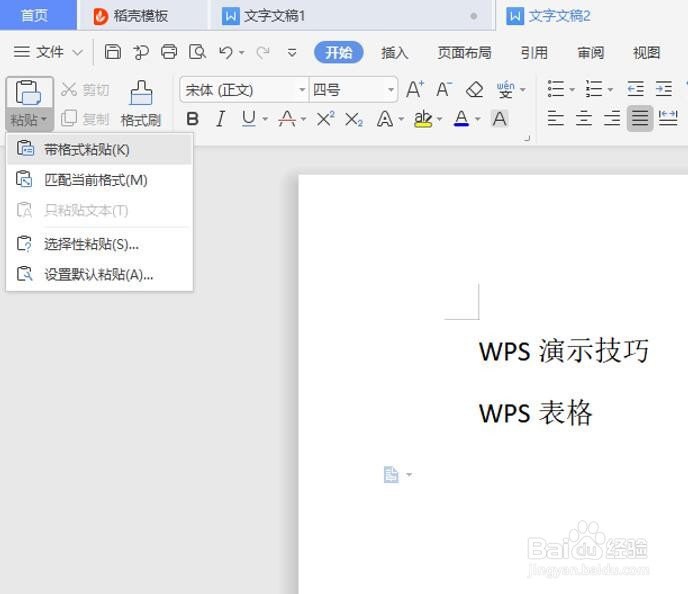This screenshot has height=594, width=688.
Task: Decrease font size with A- icon
Action: 444,89
